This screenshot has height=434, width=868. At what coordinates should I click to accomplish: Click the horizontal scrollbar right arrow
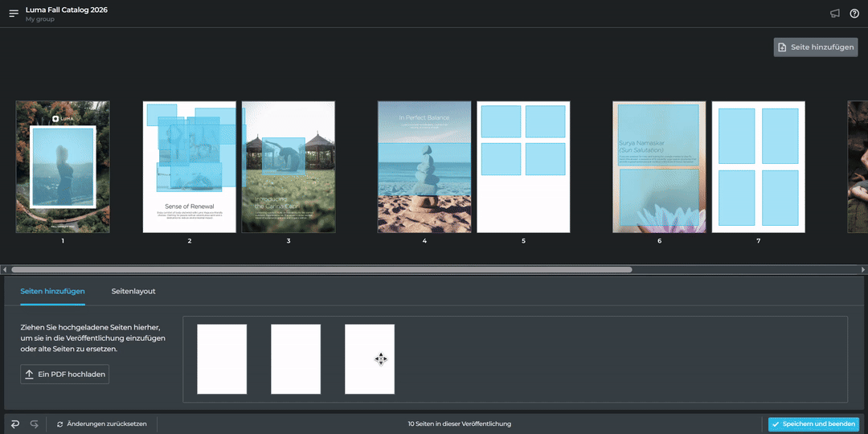click(863, 270)
